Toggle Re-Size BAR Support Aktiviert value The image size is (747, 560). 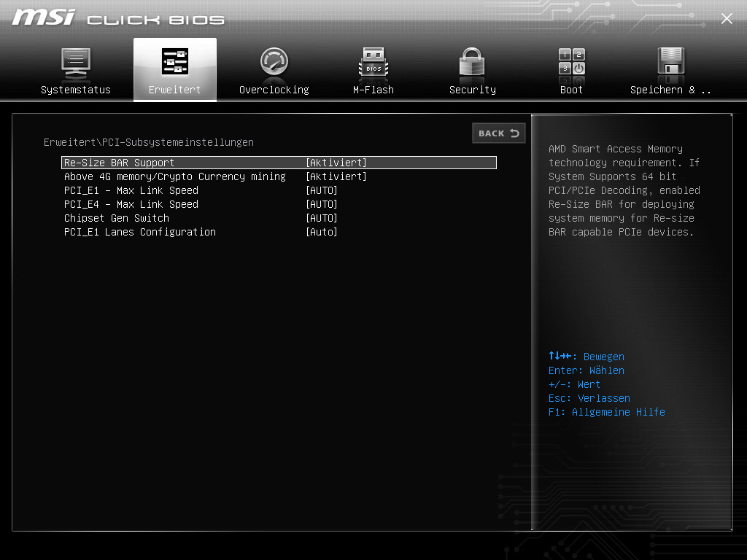pyautogui.click(x=336, y=163)
